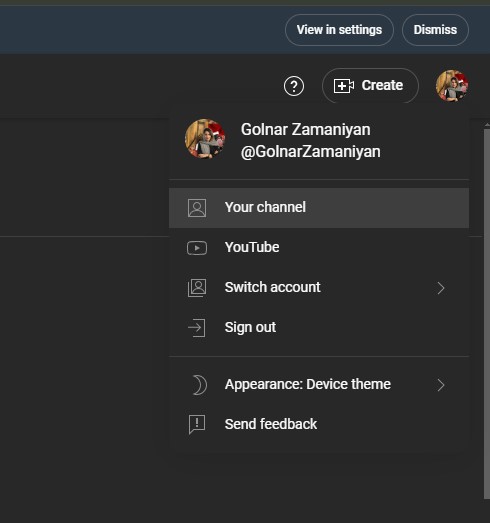Dismiss the notification banner
Screen dimensions: 490x523
coord(435,30)
